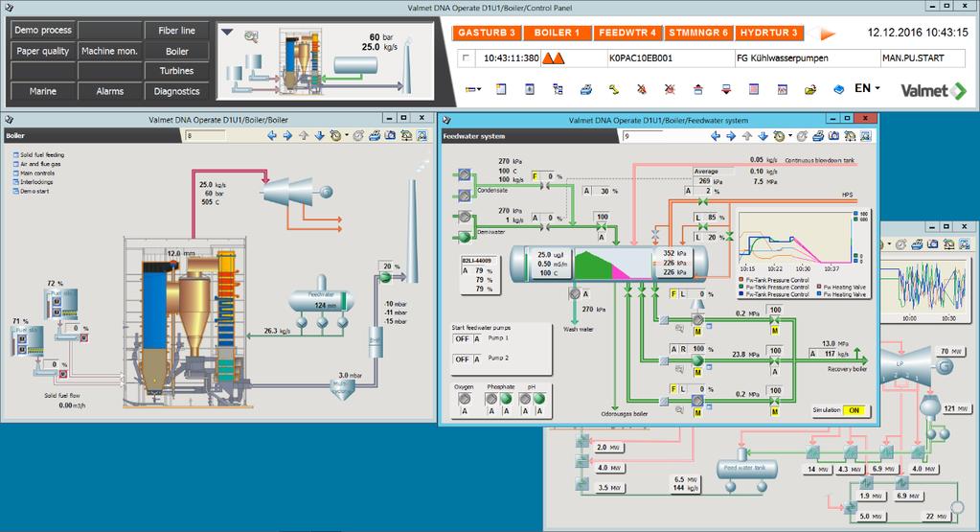Open the EN language dropdown

click(867, 89)
